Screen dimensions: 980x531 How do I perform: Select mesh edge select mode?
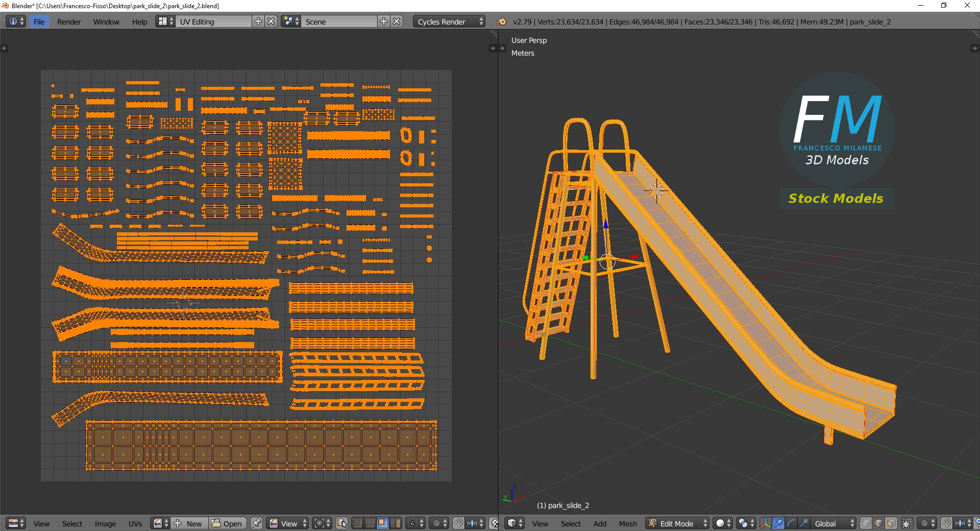tap(878, 523)
